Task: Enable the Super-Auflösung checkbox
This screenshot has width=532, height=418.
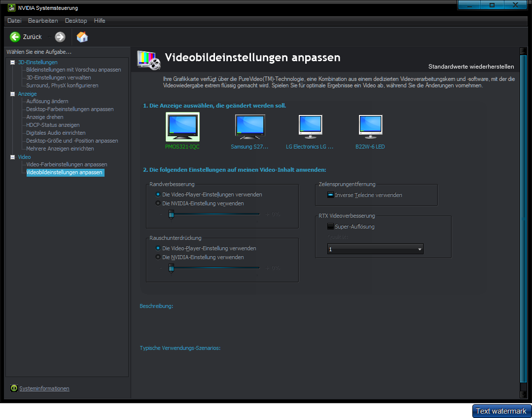Action: pos(330,227)
